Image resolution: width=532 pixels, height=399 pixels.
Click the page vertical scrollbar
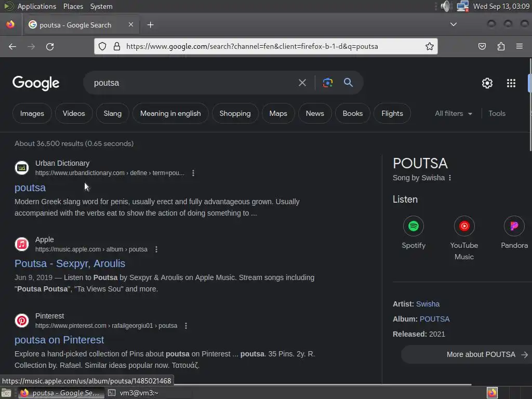[x=530, y=105]
